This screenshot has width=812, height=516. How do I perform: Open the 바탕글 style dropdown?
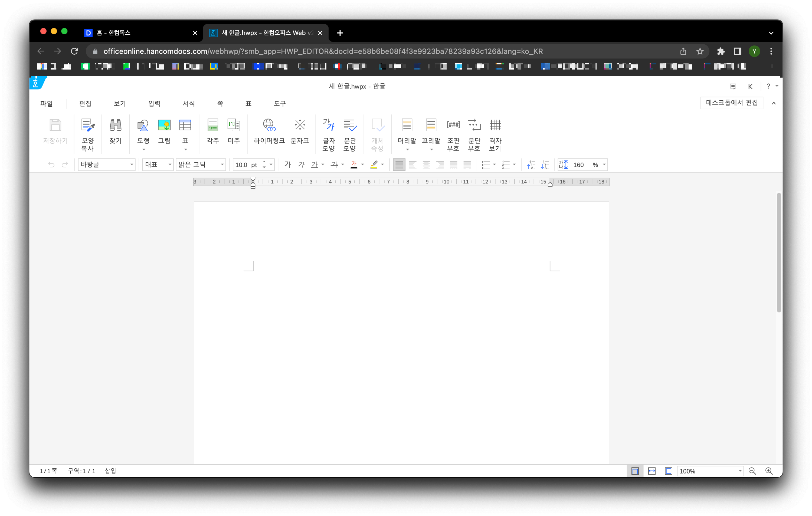pyautogui.click(x=132, y=165)
